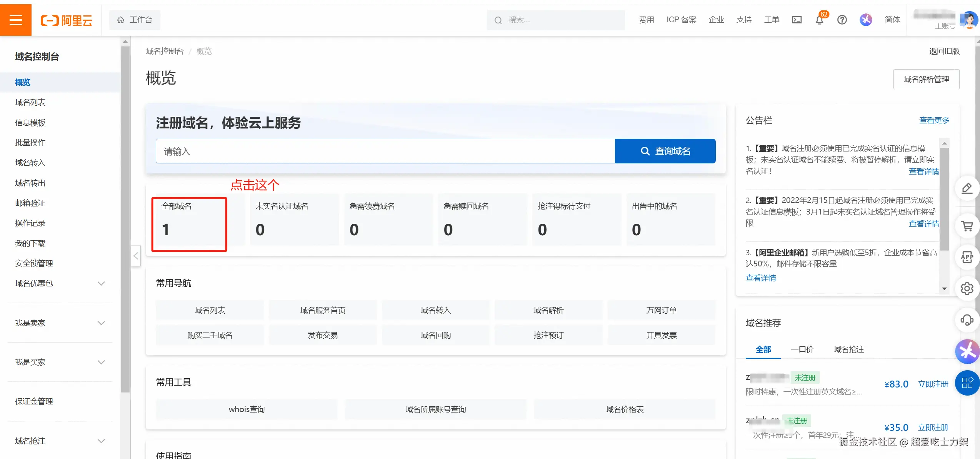The height and width of the screenshot is (459, 980).
Task: Click 查看更多 link in 公告栏
Action: click(934, 120)
